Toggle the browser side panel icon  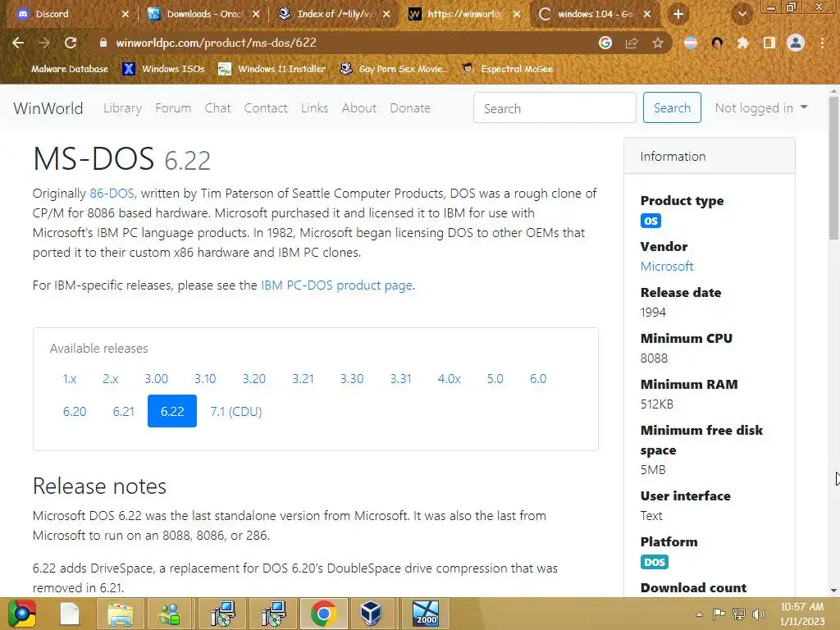769,43
